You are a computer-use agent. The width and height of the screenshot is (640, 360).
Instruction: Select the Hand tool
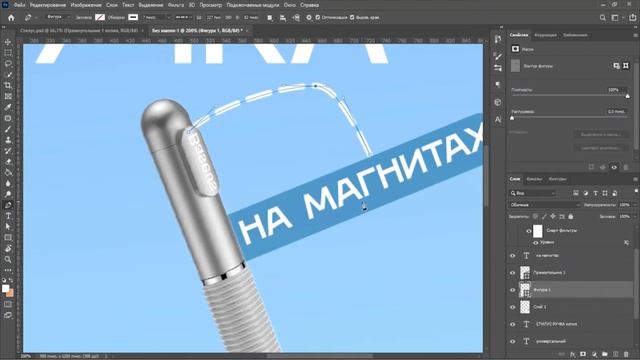point(8,249)
